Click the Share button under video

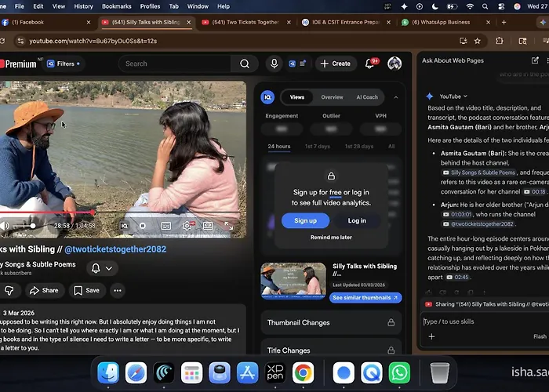click(x=44, y=290)
